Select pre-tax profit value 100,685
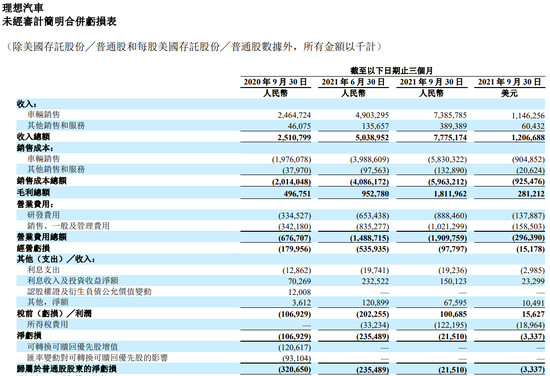This screenshot has height=376, width=550. pyautogui.click(x=453, y=314)
